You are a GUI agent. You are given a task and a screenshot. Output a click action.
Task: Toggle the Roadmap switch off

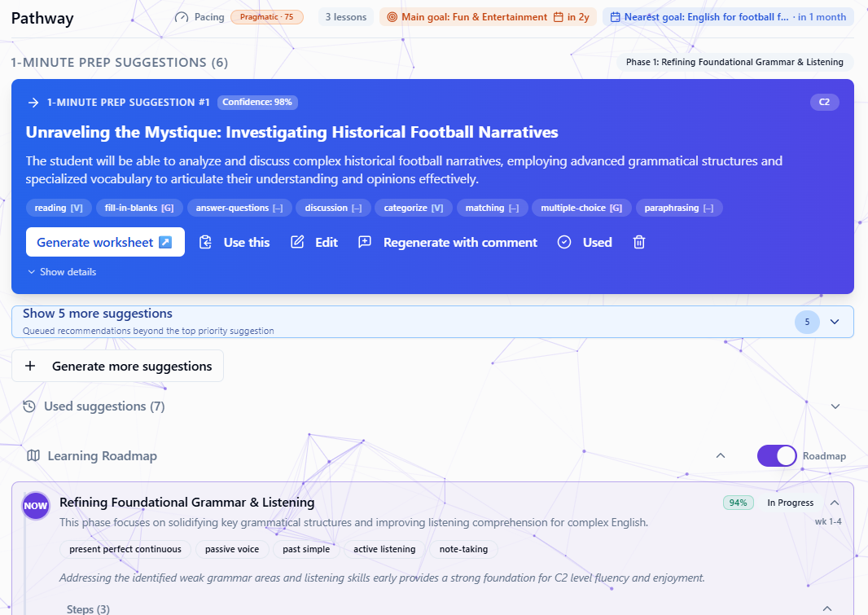pos(777,455)
